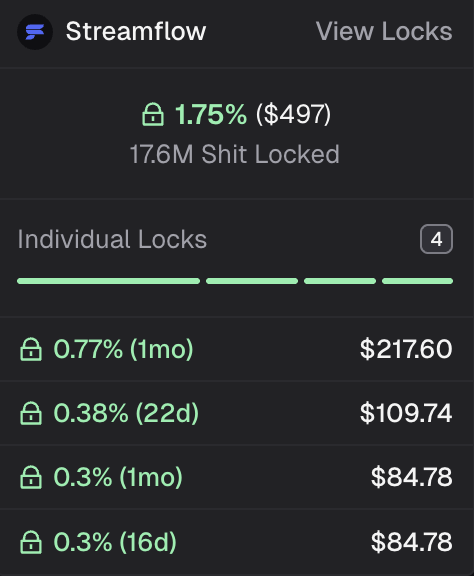
Task: Click the lock count badge showing 4
Action: (436, 239)
